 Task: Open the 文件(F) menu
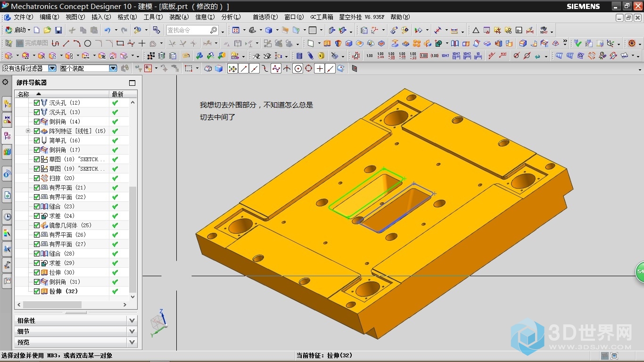tap(23, 17)
